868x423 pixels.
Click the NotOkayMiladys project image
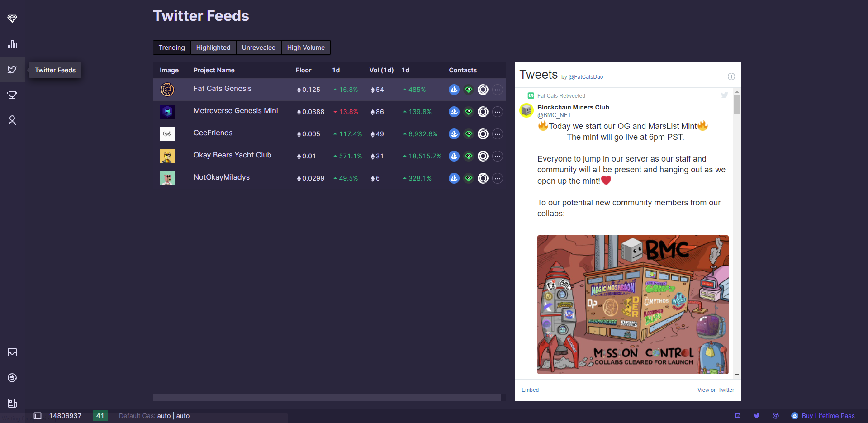tap(167, 178)
